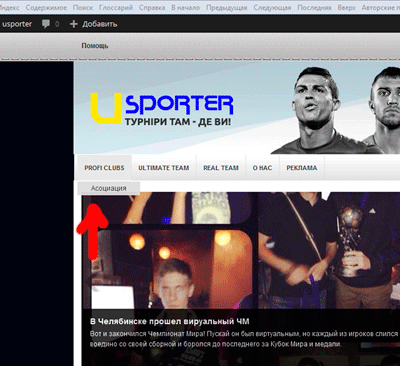Viewport: 400px width, 366px height.
Task: Open article В Челябинске прошел вируальный ЧМ
Action: click(169, 322)
